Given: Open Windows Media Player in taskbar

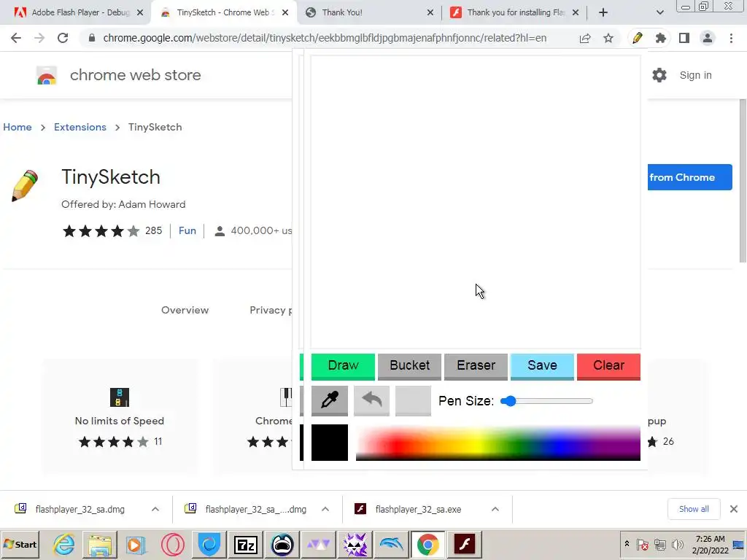Looking at the screenshot, I should tap(136, 544).
